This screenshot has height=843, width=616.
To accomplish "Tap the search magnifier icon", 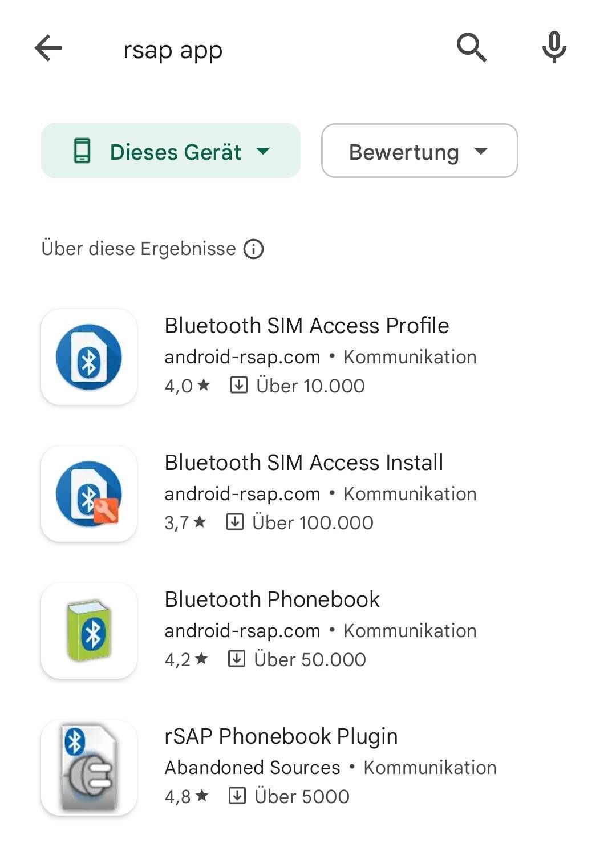I will tap(472, 48).
